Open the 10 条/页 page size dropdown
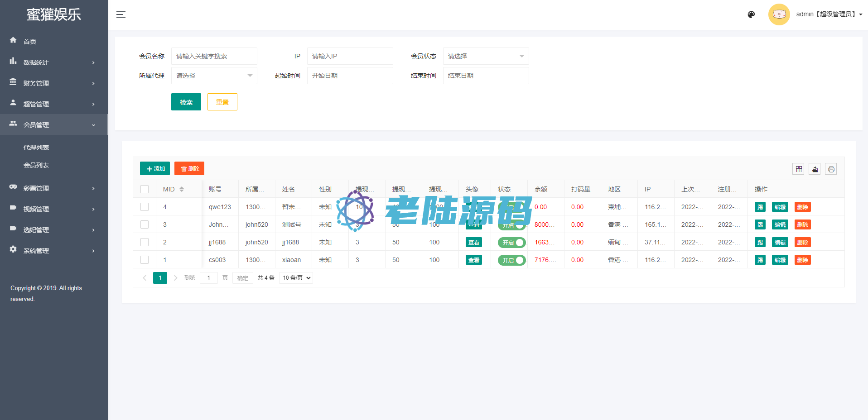 tap(297, 278)
